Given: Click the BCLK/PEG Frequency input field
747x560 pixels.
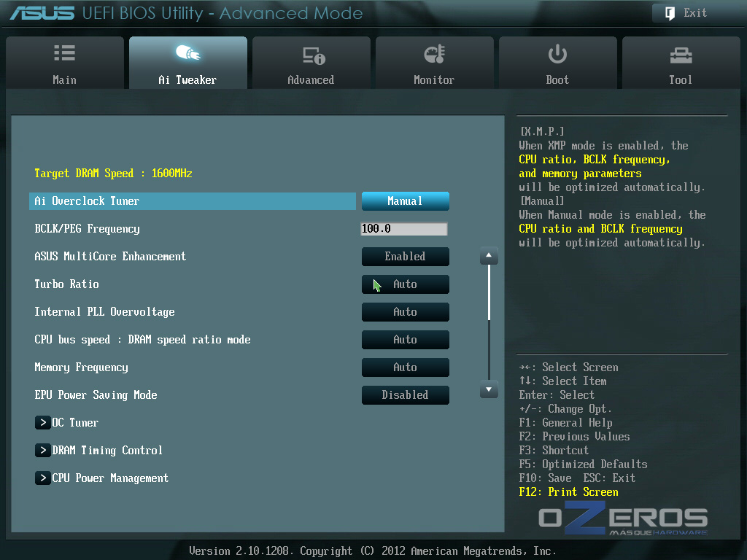Looking at the screenshot, I should [x=404, y=228].
